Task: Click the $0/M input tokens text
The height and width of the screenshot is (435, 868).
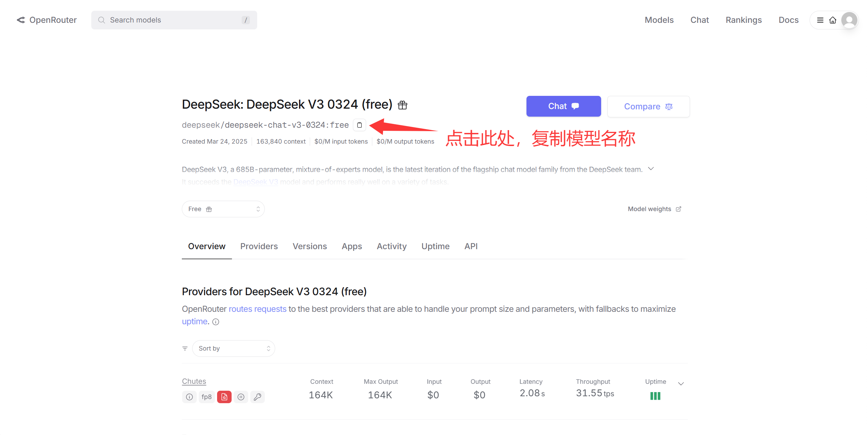Action: tap(341, 142)
